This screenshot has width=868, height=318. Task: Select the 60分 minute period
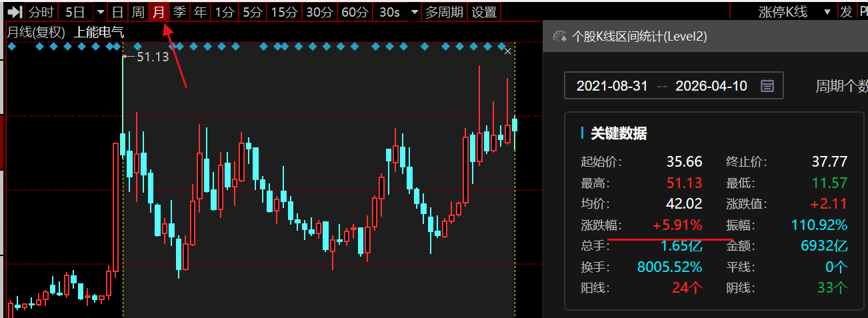(x=354, y=12)
